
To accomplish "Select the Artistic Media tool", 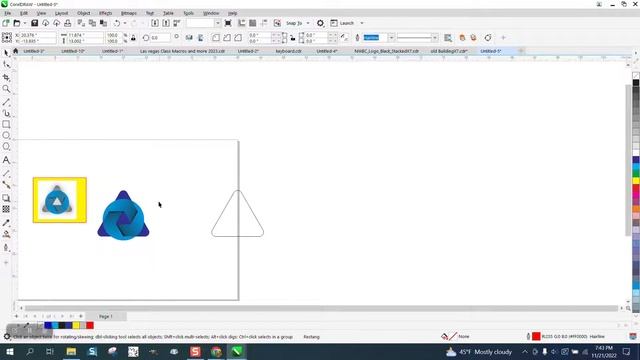I will tap(6, 113).
